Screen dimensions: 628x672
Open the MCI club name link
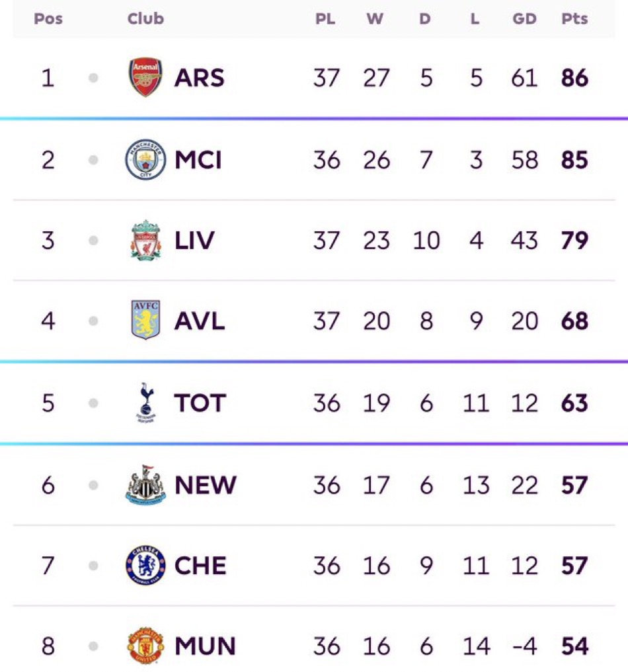198,161
